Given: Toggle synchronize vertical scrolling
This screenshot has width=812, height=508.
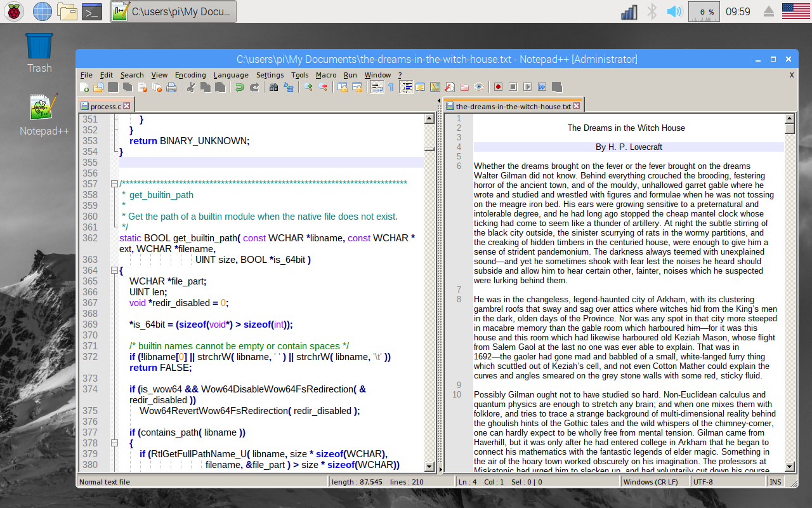Looking at the screenshot, I should [x=342, y=87].
